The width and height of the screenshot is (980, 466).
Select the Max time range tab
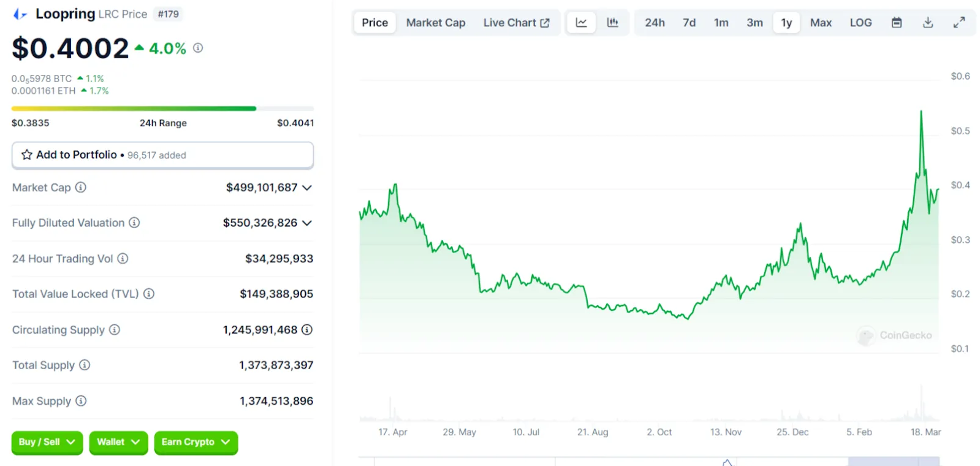click(820, 22)
